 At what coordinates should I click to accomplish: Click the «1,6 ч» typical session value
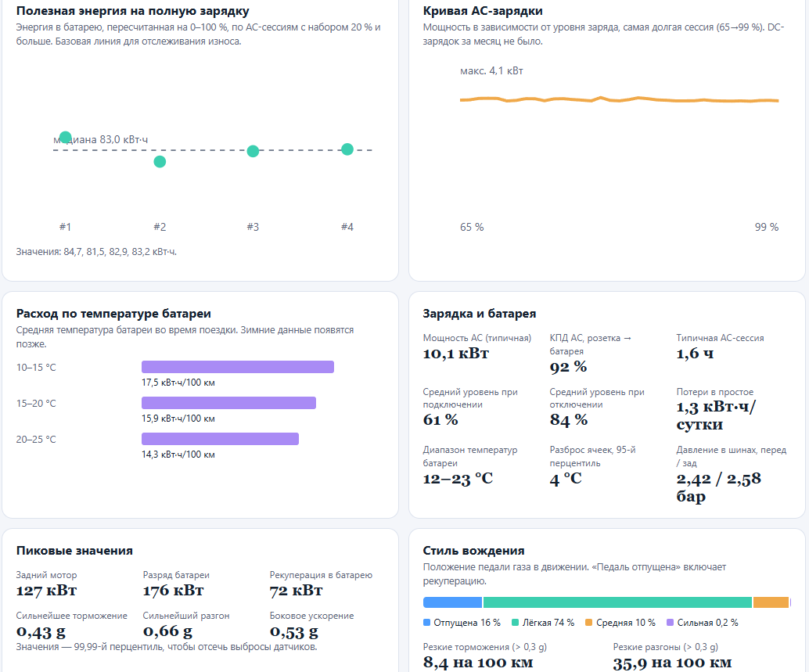point(695,354)
